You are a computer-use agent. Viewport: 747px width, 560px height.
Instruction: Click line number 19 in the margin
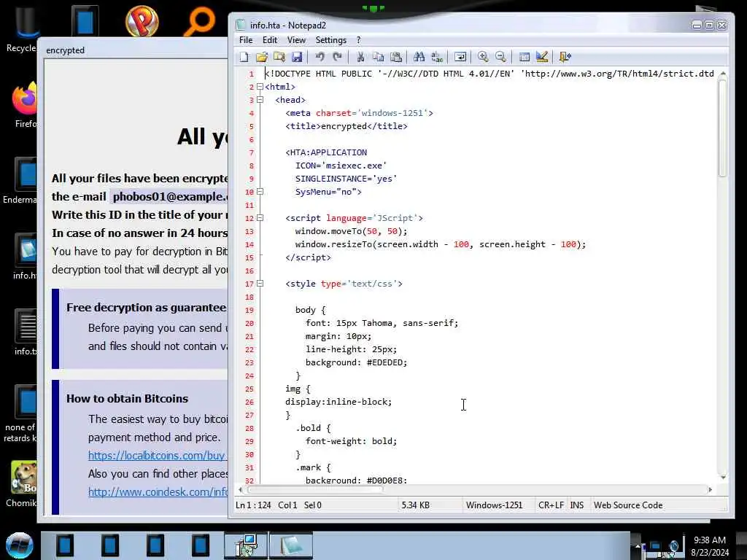click(x=249, y=311)
